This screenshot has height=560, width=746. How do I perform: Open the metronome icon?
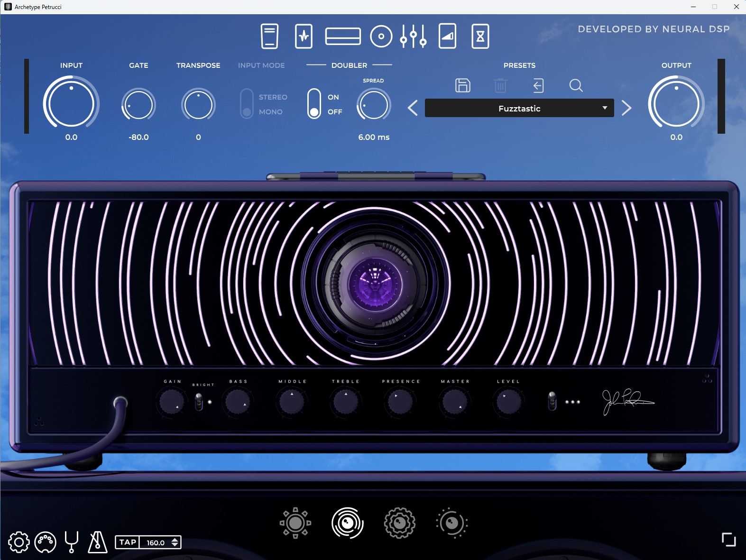click(97, 542)
